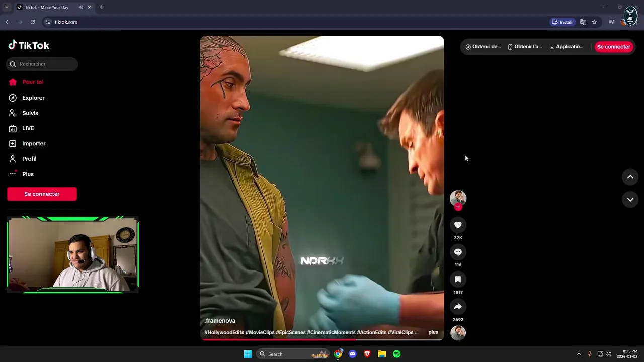Screen dimensions: 644x362
Task: Click the Obtenir de... coins button
Action: [x=483, y=47]
